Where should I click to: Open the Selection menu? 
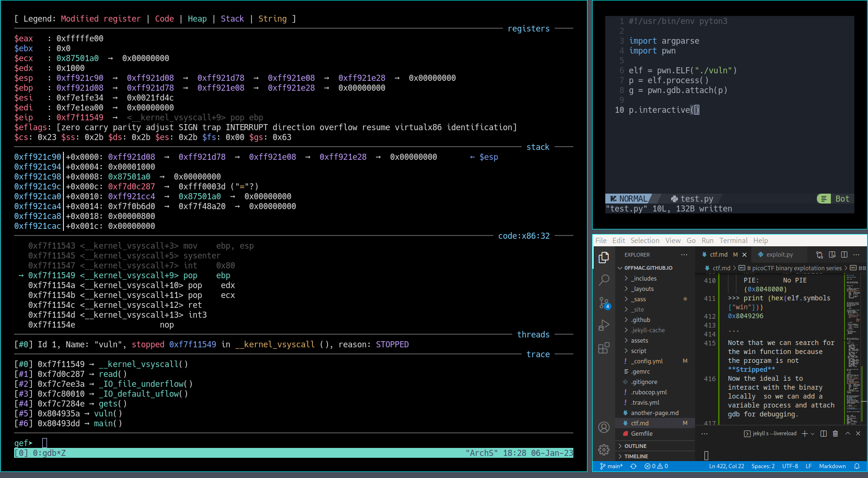coord(645,240)
